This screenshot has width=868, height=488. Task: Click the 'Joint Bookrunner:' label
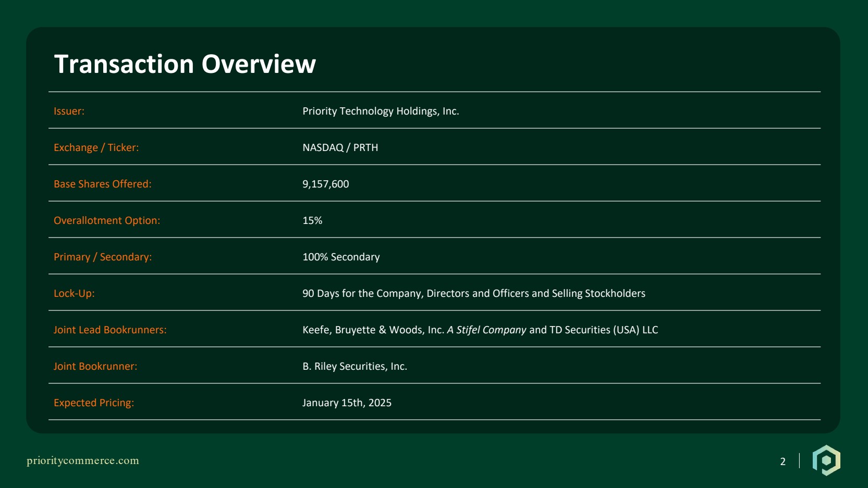pyautogui.click(x=95, y=366)
